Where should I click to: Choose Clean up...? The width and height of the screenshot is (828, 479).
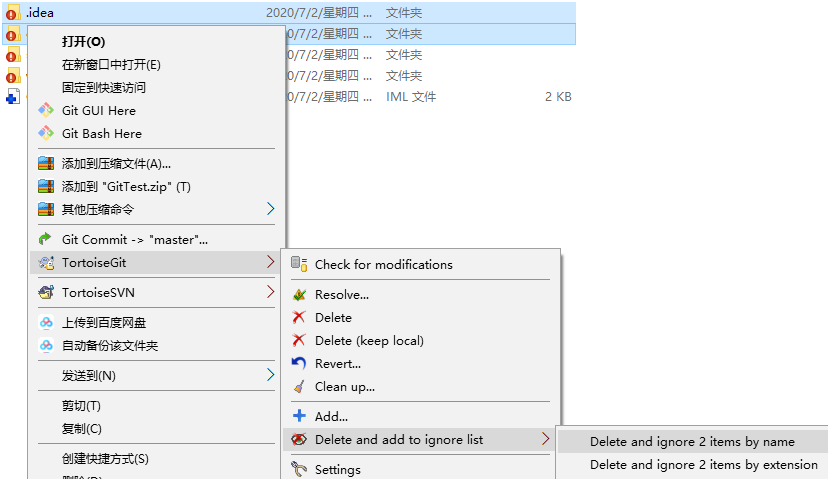345,387
